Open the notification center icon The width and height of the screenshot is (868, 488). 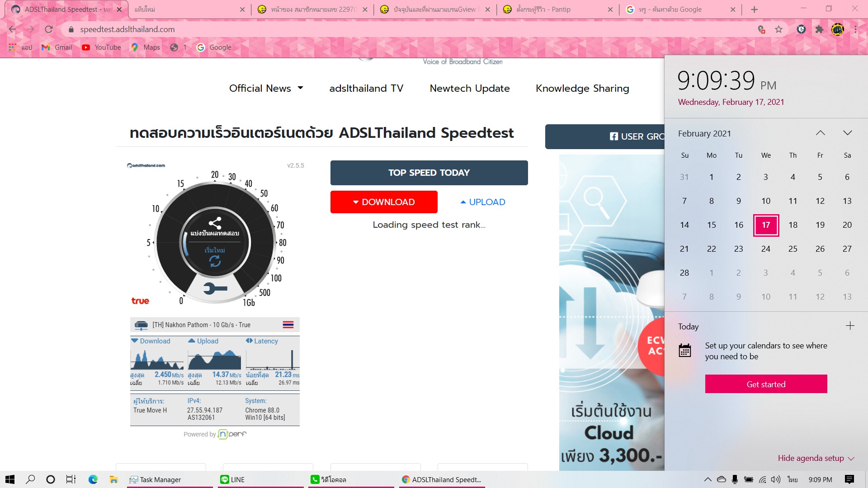click(849, 479)
